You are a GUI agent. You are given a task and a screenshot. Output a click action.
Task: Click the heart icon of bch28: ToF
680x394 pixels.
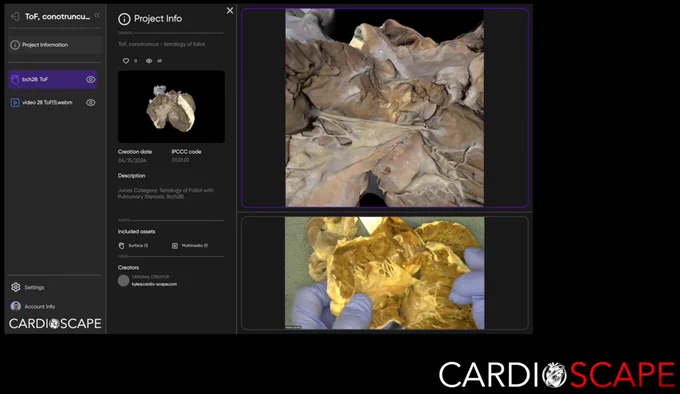pyautogui.click(x=15, y=79)
